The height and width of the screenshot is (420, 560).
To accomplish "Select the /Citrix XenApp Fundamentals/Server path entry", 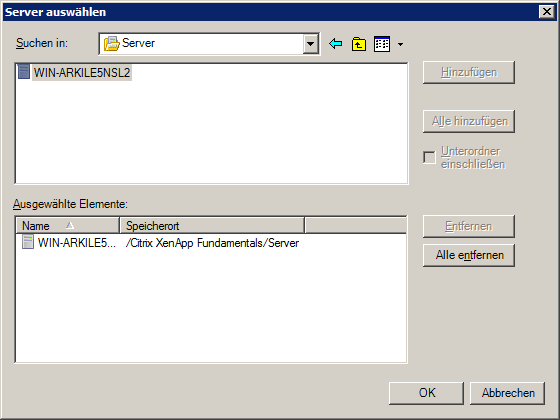I will point(212,243).
